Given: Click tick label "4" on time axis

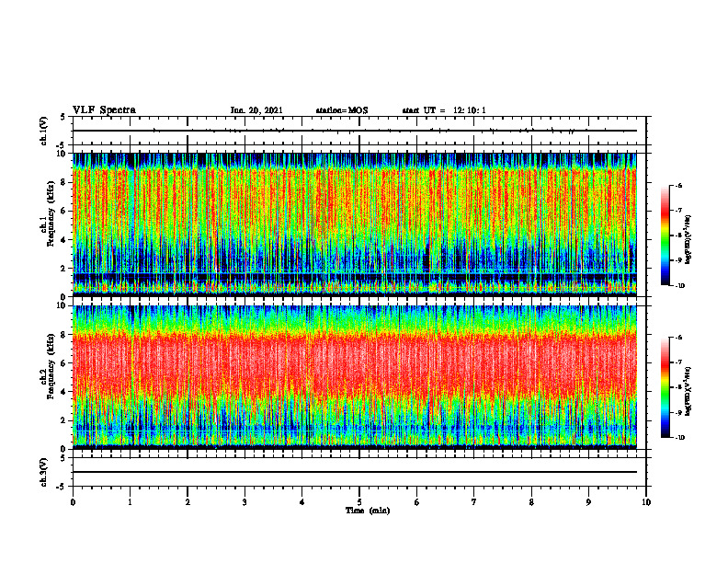Looking at the screenshot, I should coord(302,502).
